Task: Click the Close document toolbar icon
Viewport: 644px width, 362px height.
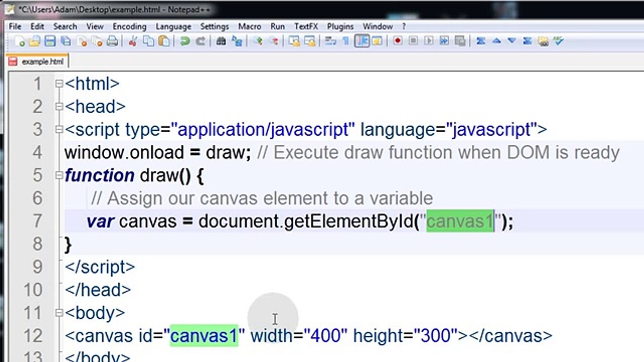Action: point(82,41)
